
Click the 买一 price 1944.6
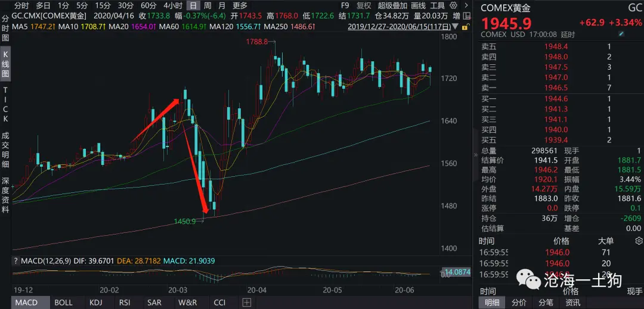556,99
